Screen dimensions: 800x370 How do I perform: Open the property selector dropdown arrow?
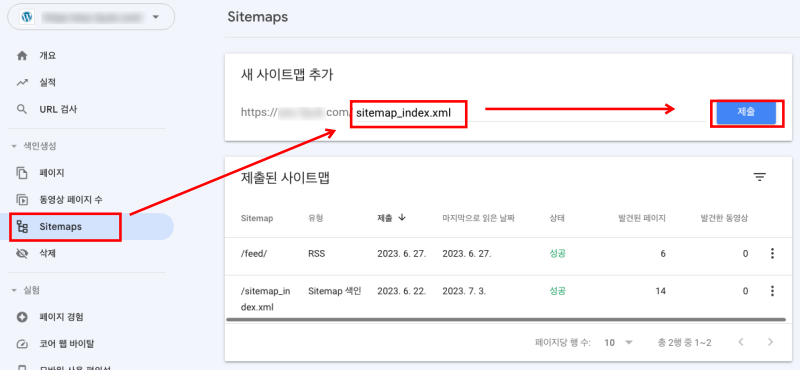[156, 17]
